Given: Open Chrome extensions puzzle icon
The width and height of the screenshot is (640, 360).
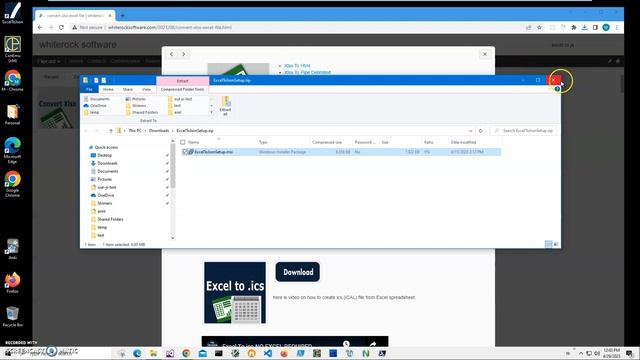Looking at the screenshot, I should point(573,27).
